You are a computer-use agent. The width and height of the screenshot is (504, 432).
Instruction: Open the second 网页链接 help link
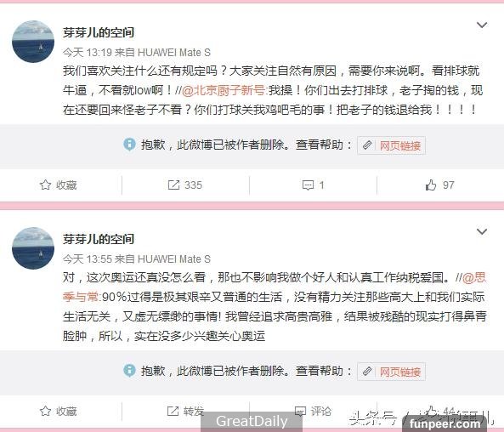[392, 372]
